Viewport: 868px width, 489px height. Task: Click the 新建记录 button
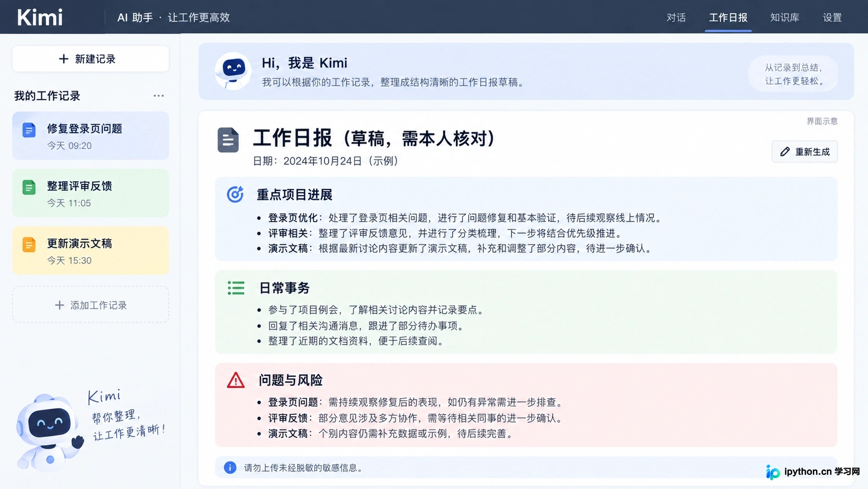(x=90, y=59)
